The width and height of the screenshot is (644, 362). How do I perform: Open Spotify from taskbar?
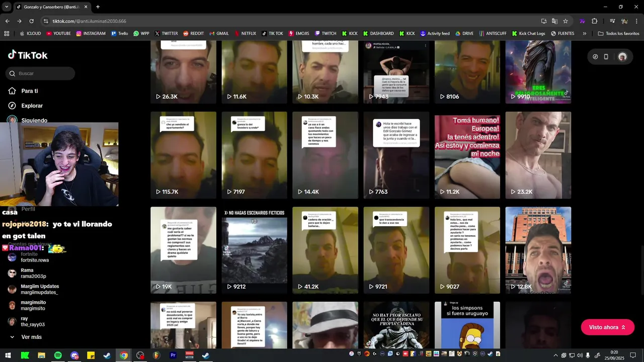coord(58,355)
